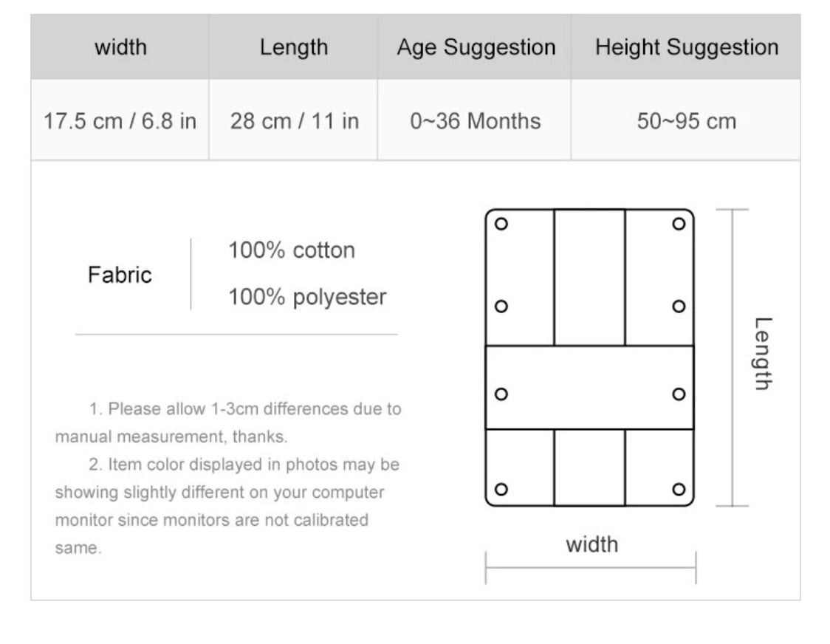Click the "100% cotton" text
The width and height of the screenshot is (830, 644).
click(x=292, y=250)
